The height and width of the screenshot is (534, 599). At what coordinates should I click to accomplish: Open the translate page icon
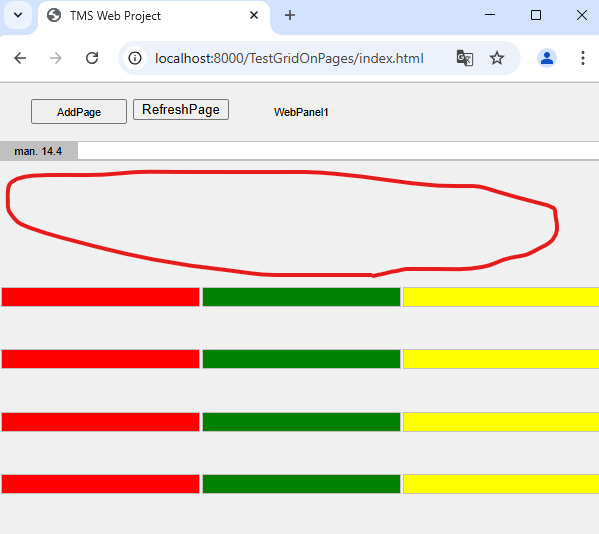point(465,58)
